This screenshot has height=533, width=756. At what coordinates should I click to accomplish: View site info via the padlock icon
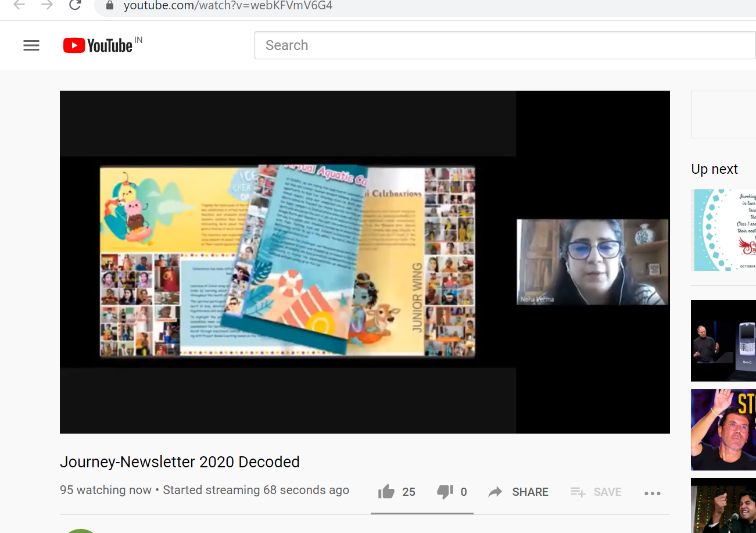click(x=109, y=5)
